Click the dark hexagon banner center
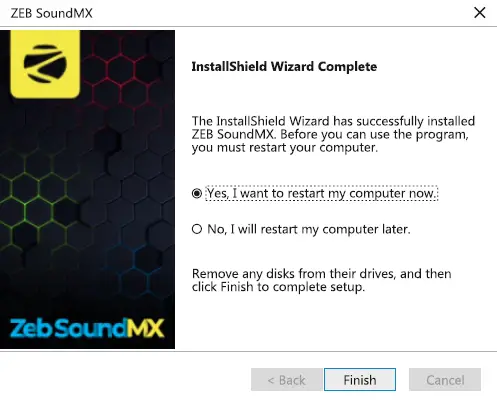497x404 pixels. pyautogui.click(x=87, y=189)
